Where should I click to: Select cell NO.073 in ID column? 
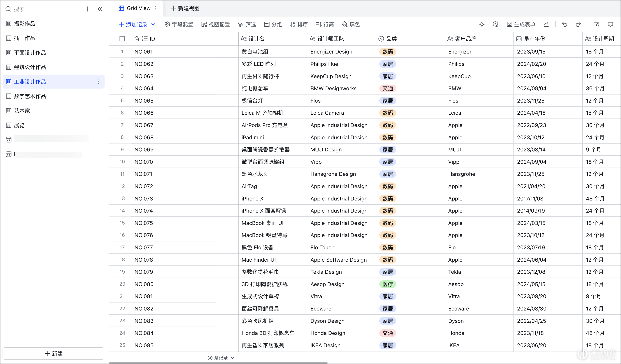pos(184,199)
